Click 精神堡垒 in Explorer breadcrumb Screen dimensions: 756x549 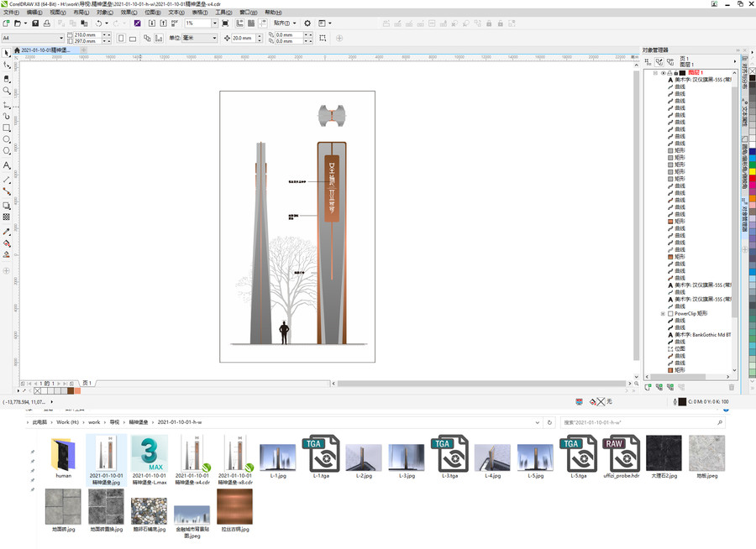click(x=139, y=422)
